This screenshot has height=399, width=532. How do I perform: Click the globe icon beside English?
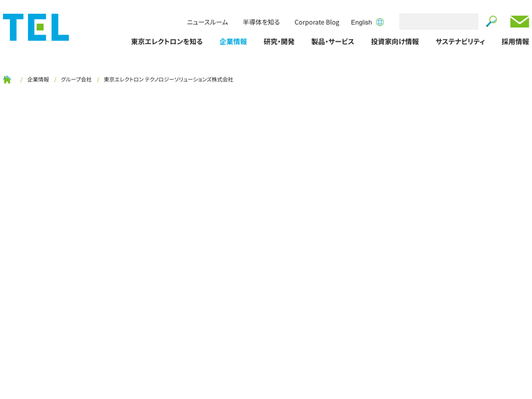click(380, 22)
